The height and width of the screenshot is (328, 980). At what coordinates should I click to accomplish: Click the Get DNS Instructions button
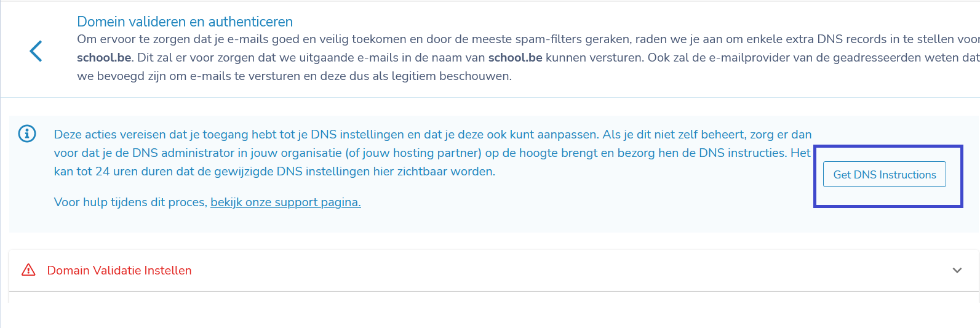click(x=885, y=175)
